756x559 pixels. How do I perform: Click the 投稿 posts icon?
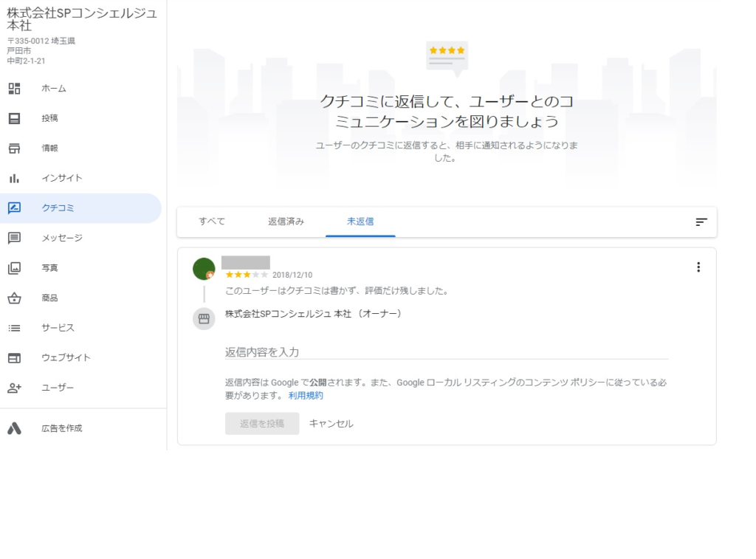(15, 119)
